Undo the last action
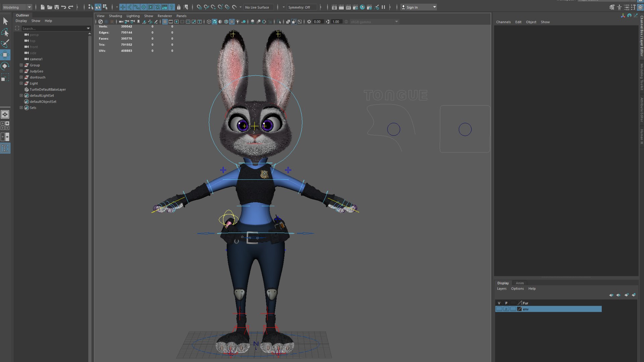644x362 pixels. point(64,7)
